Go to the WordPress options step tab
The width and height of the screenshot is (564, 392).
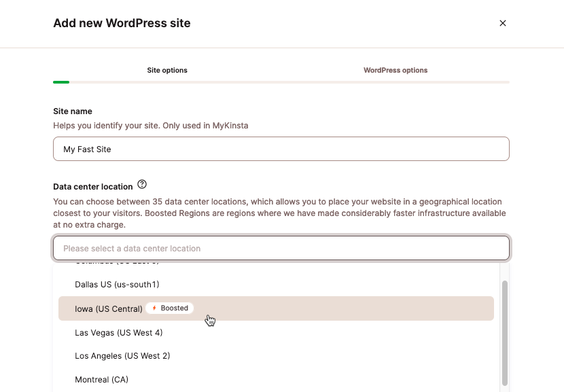pos(395,71)
